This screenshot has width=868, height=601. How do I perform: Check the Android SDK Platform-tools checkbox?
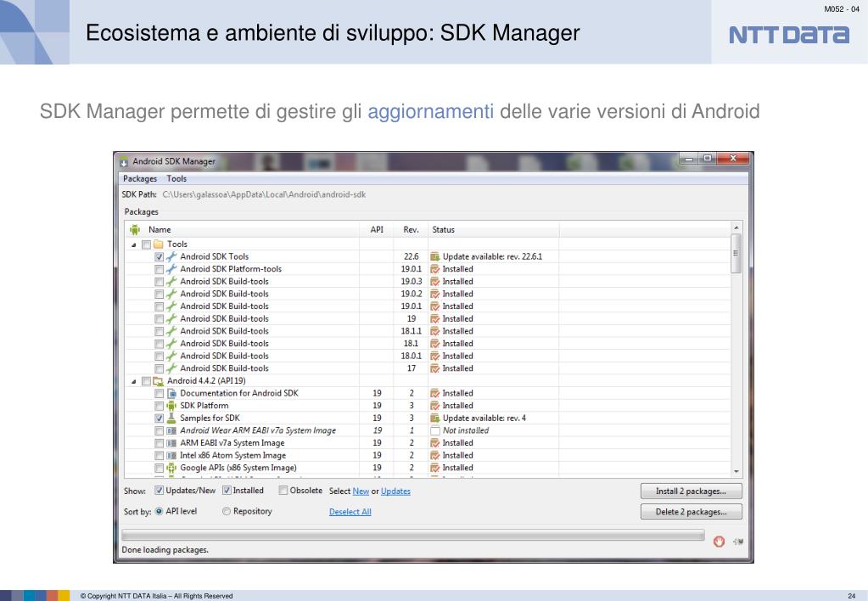click(x=159, y=269)
